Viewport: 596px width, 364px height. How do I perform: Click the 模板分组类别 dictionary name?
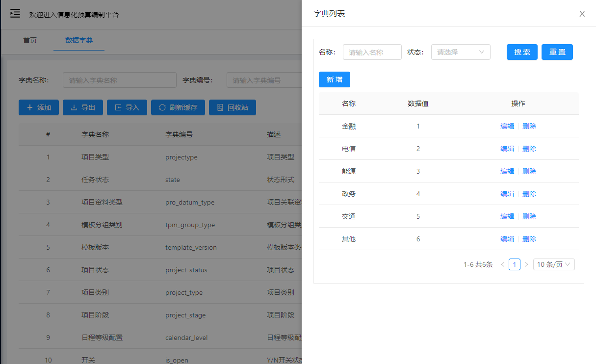tap(102, 225)
